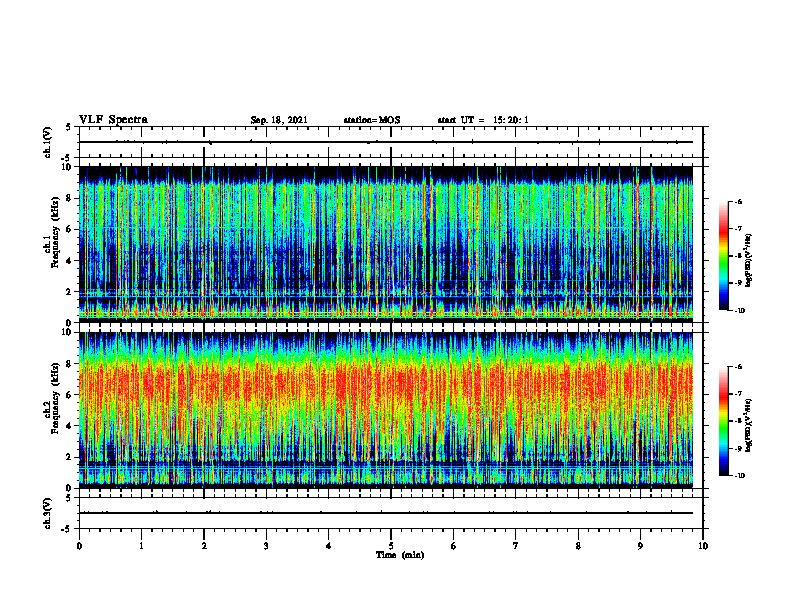Click the "VLF Spectra" title text
Viewport: 792px width, 612px height.
[113, 120]
